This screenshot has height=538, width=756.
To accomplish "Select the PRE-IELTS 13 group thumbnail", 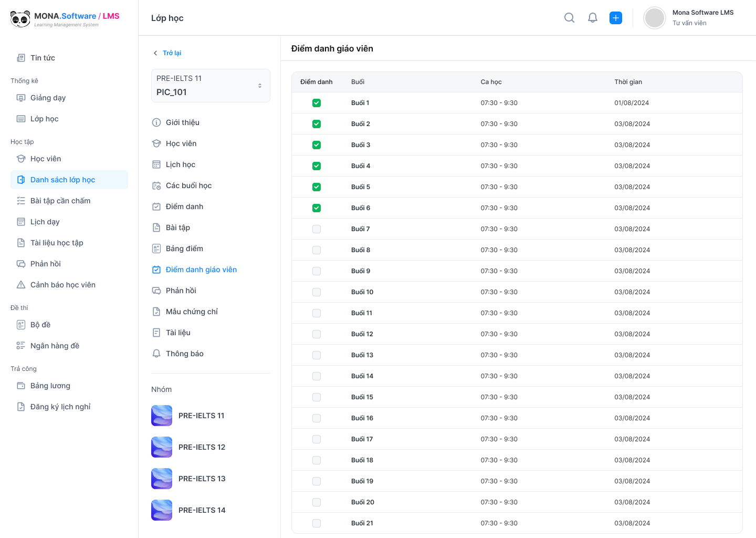I will point(162,479).
